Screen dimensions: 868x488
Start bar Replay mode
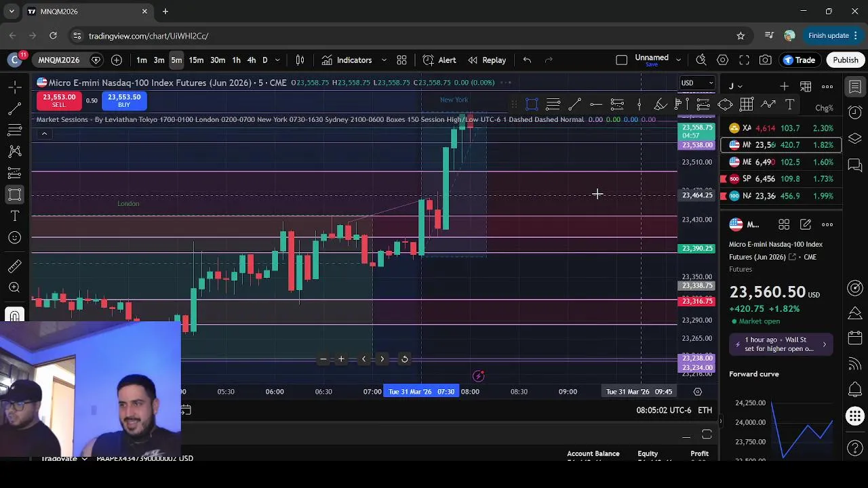tap(487, 60)
